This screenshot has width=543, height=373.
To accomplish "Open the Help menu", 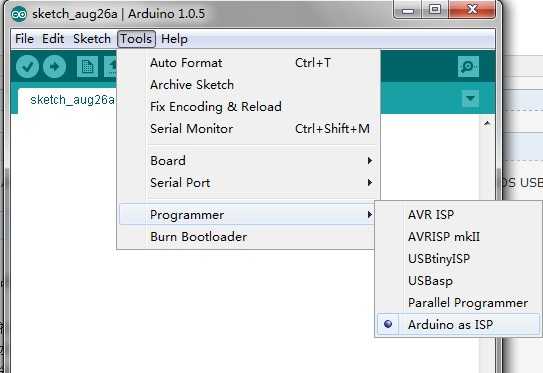I will pos(174,39).
